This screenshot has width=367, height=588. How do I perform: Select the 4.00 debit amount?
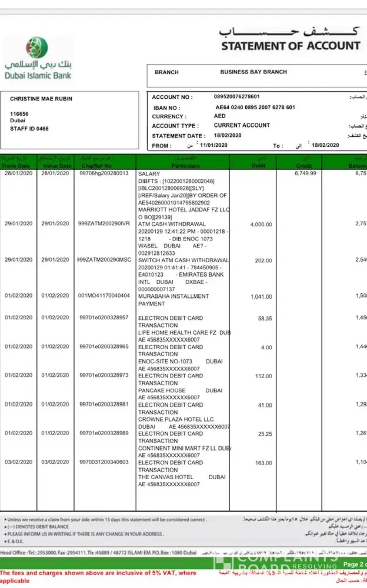coord(266,348)
